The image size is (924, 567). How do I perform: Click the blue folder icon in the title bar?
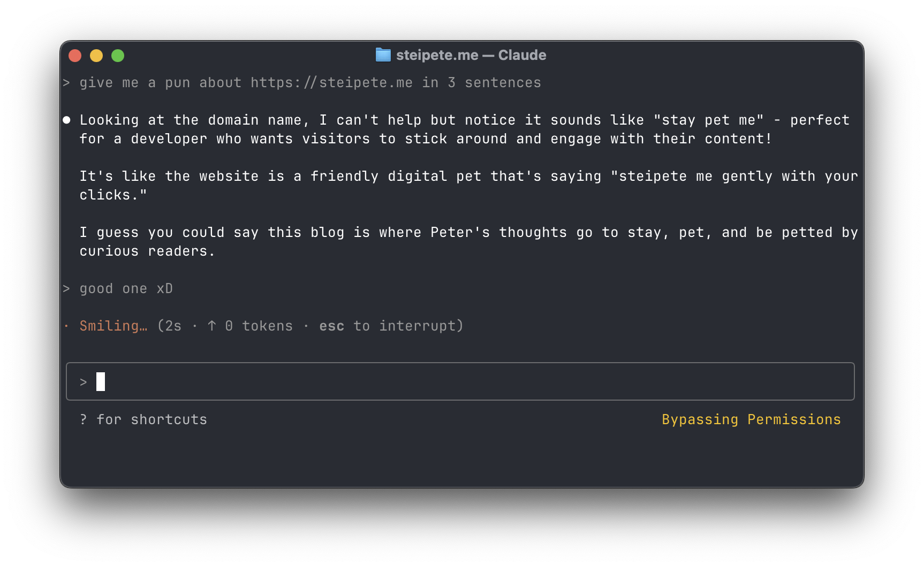click(382, 55)
